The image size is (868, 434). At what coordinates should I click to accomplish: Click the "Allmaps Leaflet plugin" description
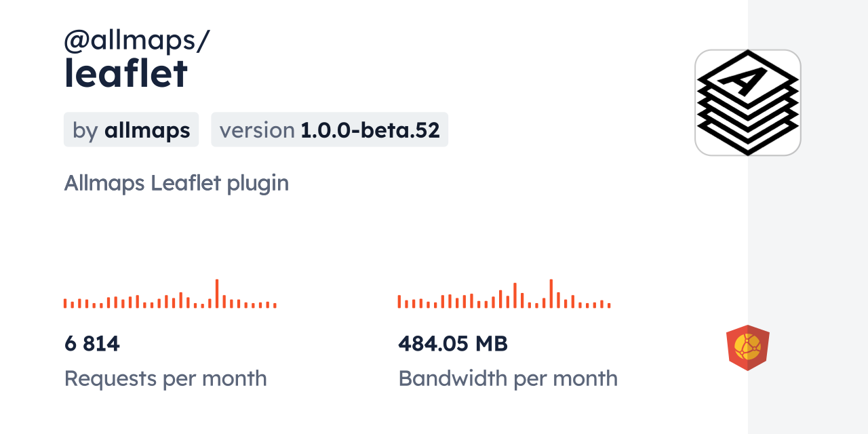pyautogui.click(x=176, y=183)
